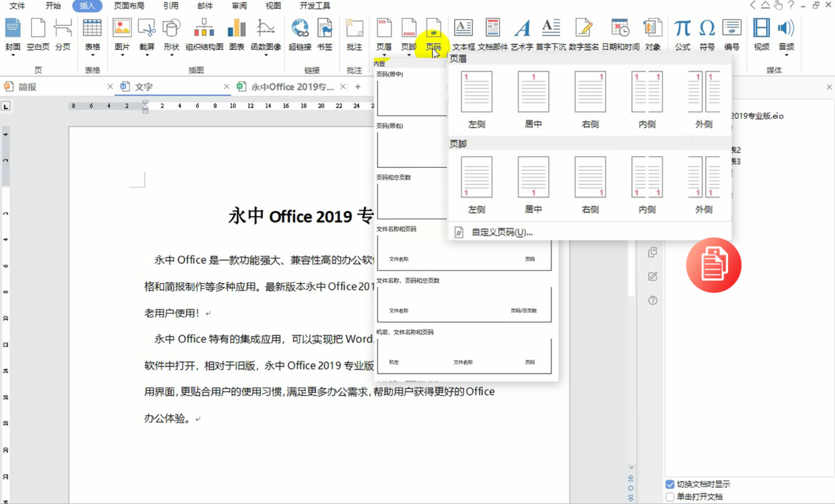Toggle 切换文档时显示 checkbox

coord(670,484)
